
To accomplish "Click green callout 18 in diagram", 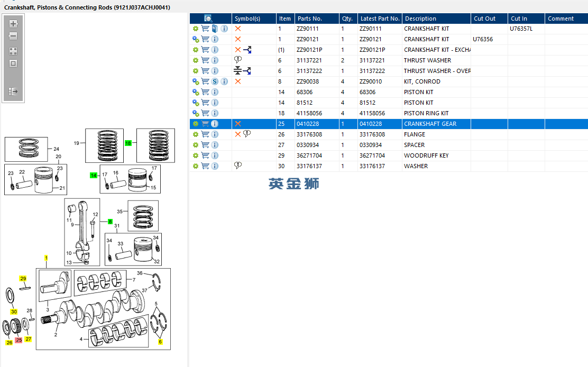I will [128, 143].
